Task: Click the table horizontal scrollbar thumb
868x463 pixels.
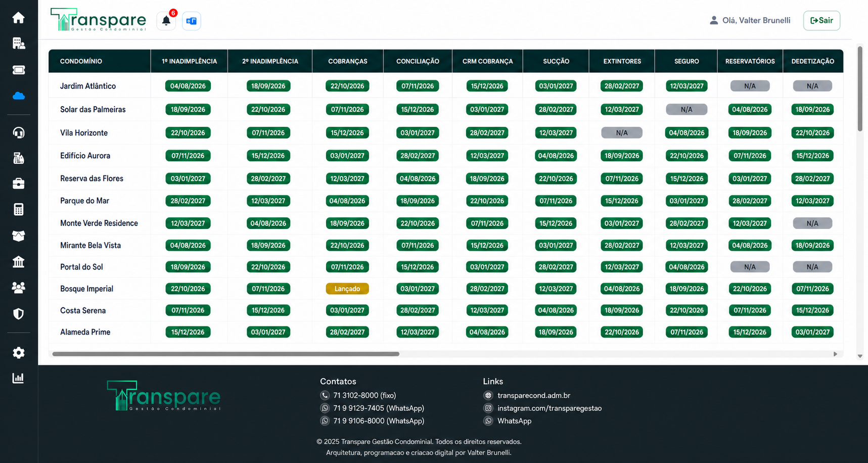Action: [225, 354]
